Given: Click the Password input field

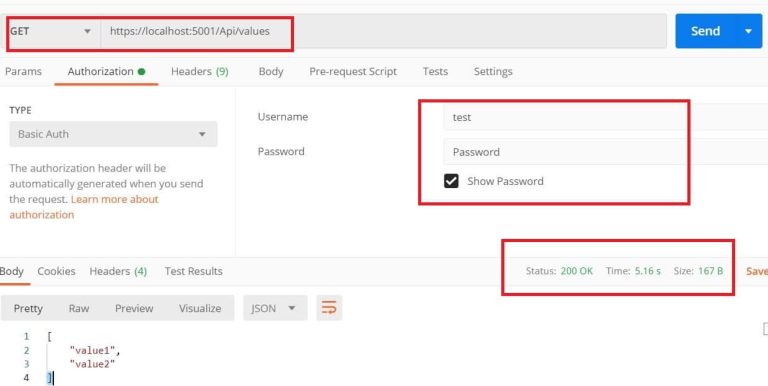Looking at the screenshot, I should [x=605, y=152].
